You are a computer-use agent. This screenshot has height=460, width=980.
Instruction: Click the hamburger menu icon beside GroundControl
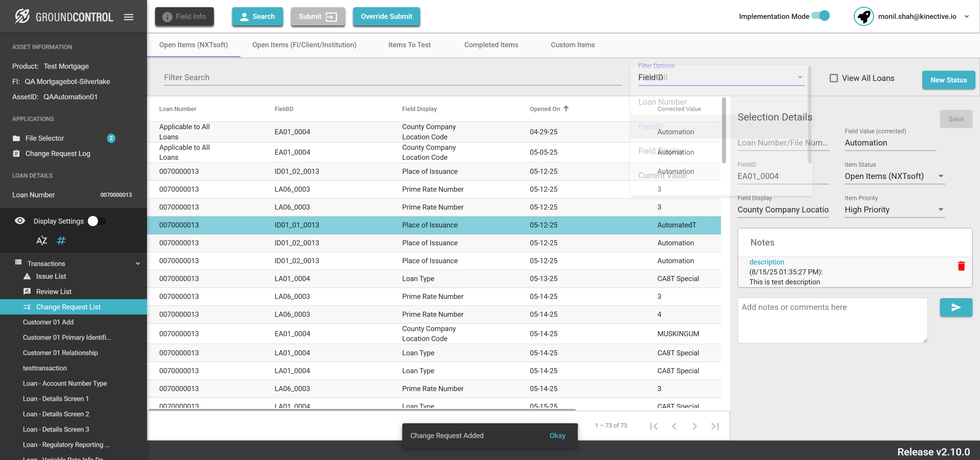(129, 17)
